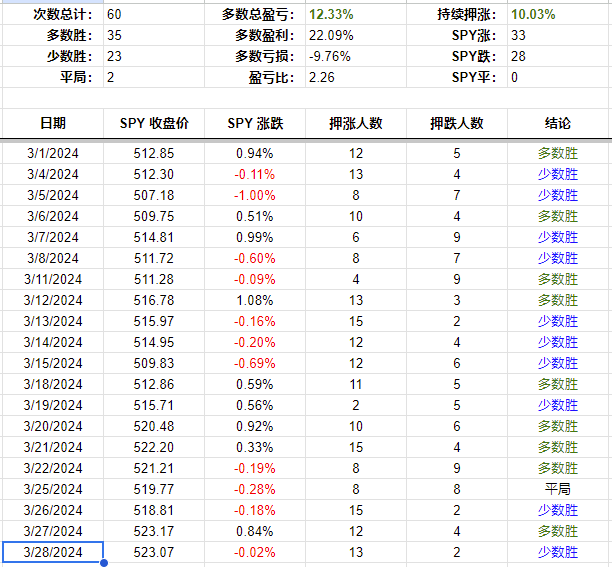Image resolution: width=612 pixels, height=567 pixels.
Task: Select the date cell 3/6/2024
Action: 53,216
